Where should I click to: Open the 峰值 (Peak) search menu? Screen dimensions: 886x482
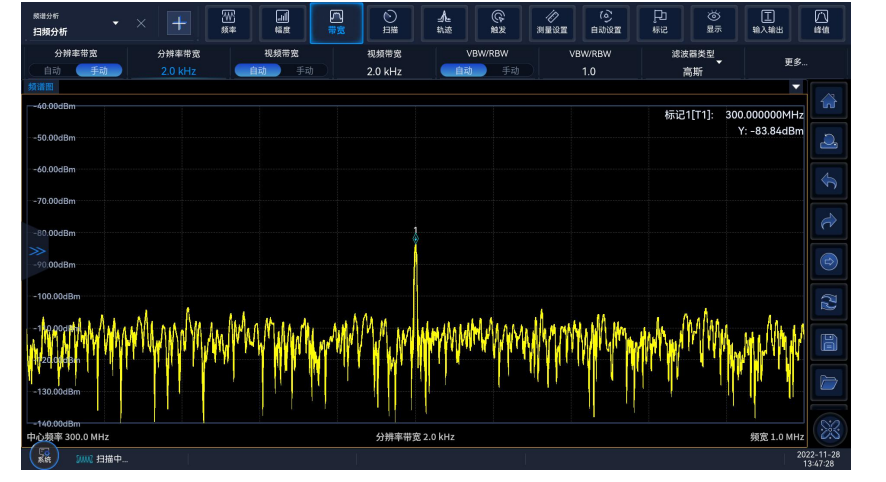(x=821, y=22)
